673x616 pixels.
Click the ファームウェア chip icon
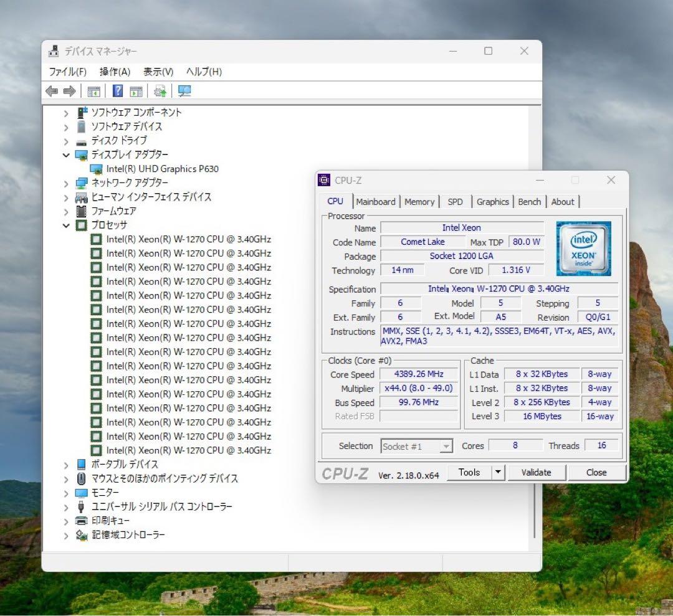(82, 211)
